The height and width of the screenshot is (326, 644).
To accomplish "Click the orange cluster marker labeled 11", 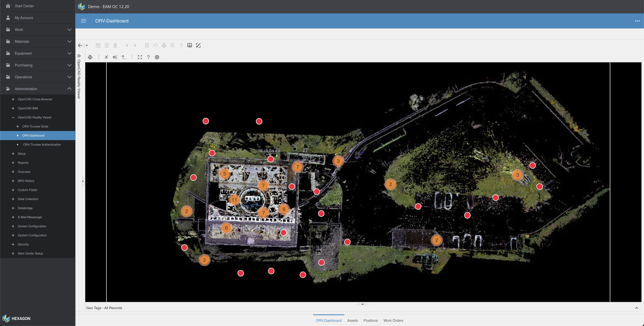I will (234, 200).
